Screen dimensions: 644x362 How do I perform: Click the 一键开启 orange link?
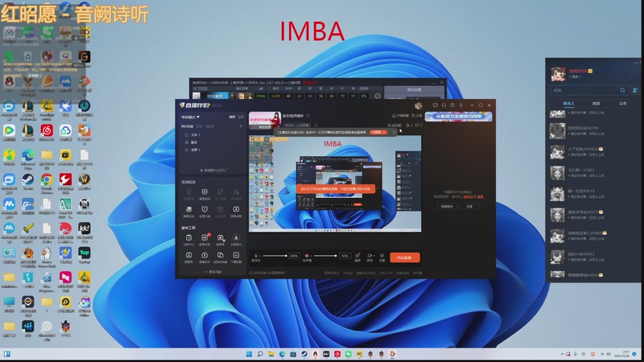[468, 196]
